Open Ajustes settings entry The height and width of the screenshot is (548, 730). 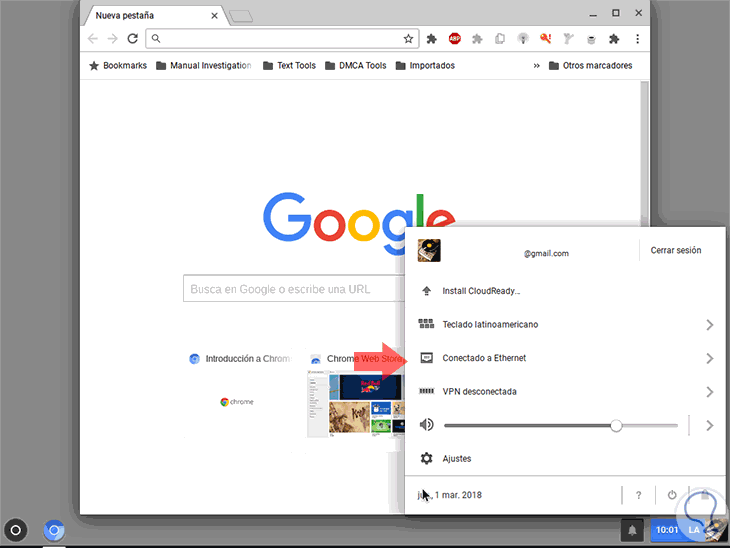coord(565,459)
